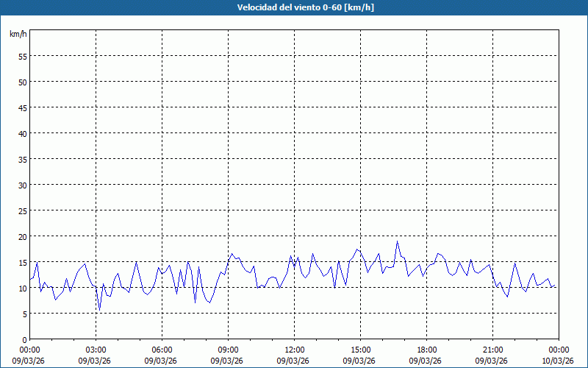Click the '12:00' time axis label
Screen dimensions: 588x368
(295, 350)
